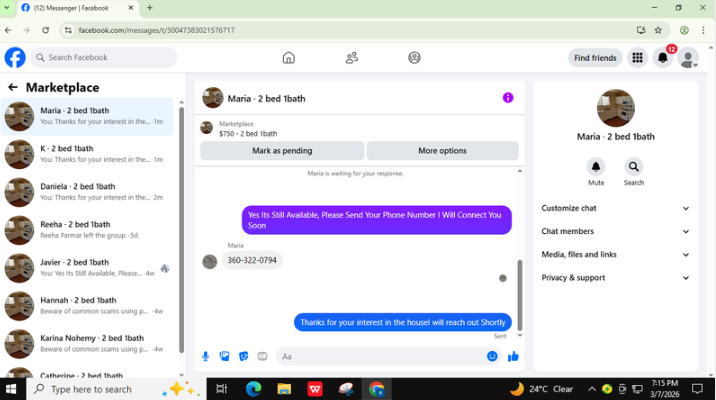Viewport: 716px width, 400px height.
Task: Click Maria's avatar beside phone number
Action: click(210, 262)
